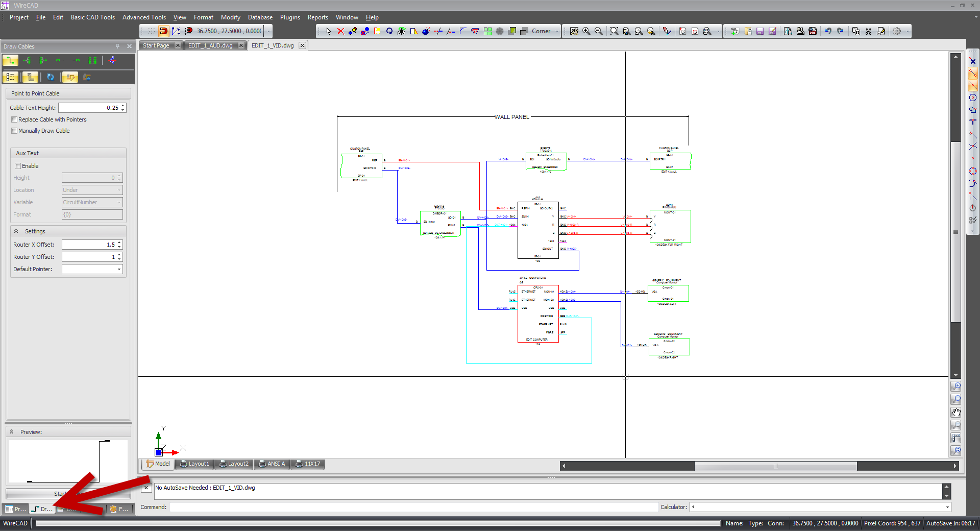Image resolution: width=980 pixels, height=531 pixels.
Task: Switch to the Start Page tab
Action: tap(156, 45)
